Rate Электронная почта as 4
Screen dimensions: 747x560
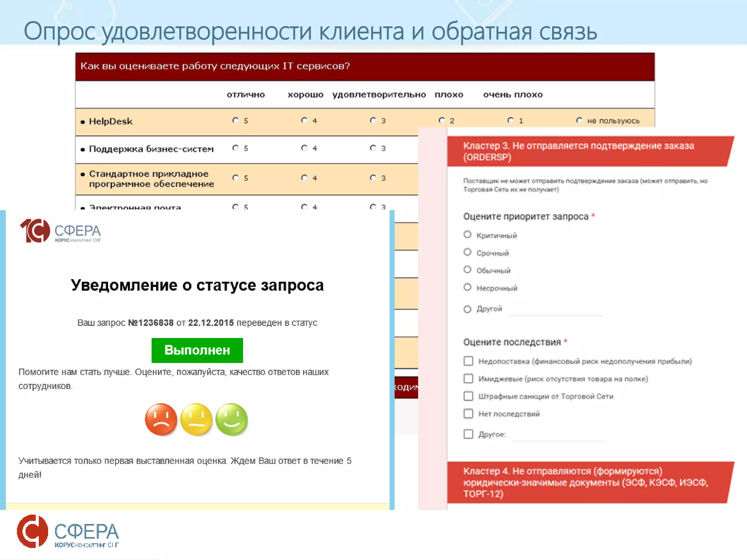point(304,207)
